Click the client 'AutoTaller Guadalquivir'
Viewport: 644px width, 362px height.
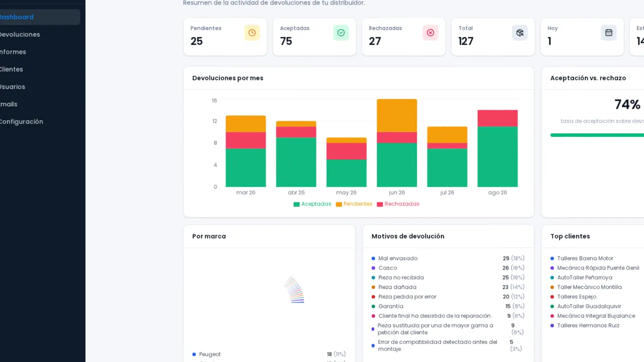click(x=589, y=306)
